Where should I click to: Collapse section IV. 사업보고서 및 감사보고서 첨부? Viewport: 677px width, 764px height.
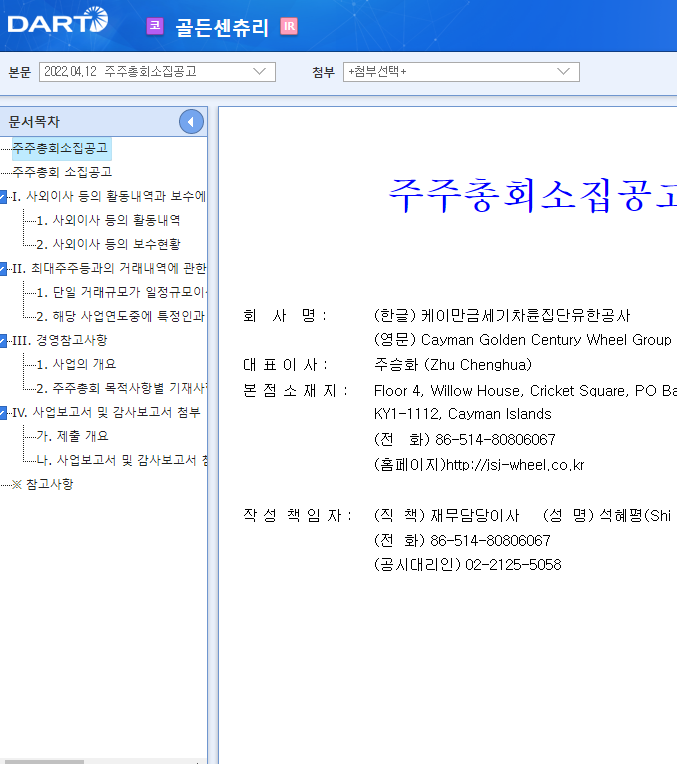point(3,413)
